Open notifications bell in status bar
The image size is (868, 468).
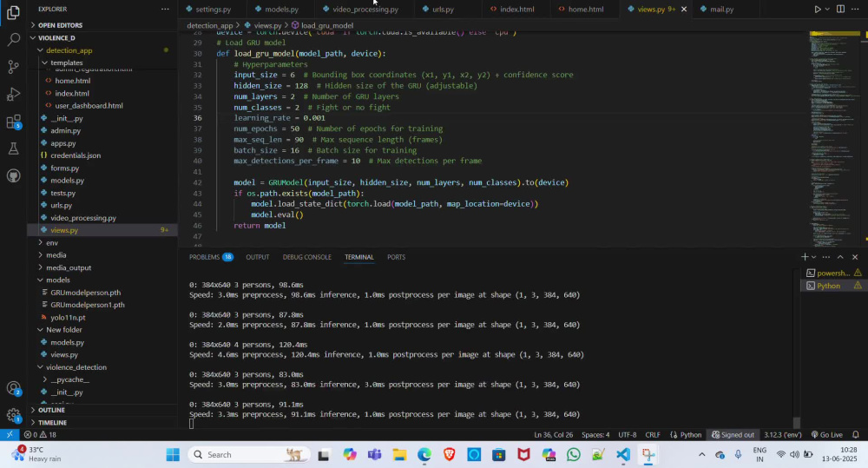855,435
